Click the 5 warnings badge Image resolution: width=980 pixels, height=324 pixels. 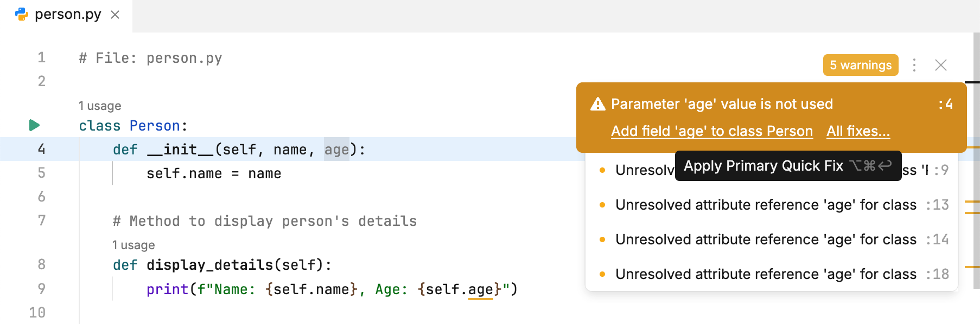[860, 65]
